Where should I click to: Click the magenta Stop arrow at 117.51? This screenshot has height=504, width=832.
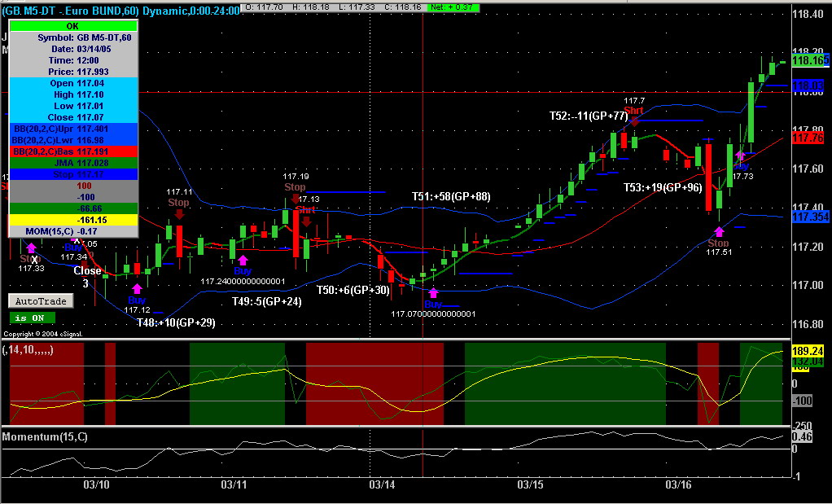click(x=719, y=231)
